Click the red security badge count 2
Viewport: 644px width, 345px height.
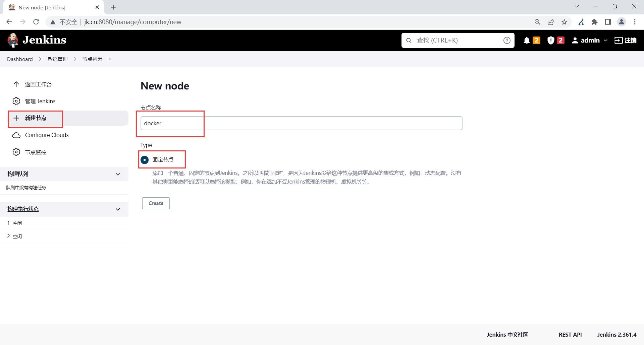(x=560, y=41)
